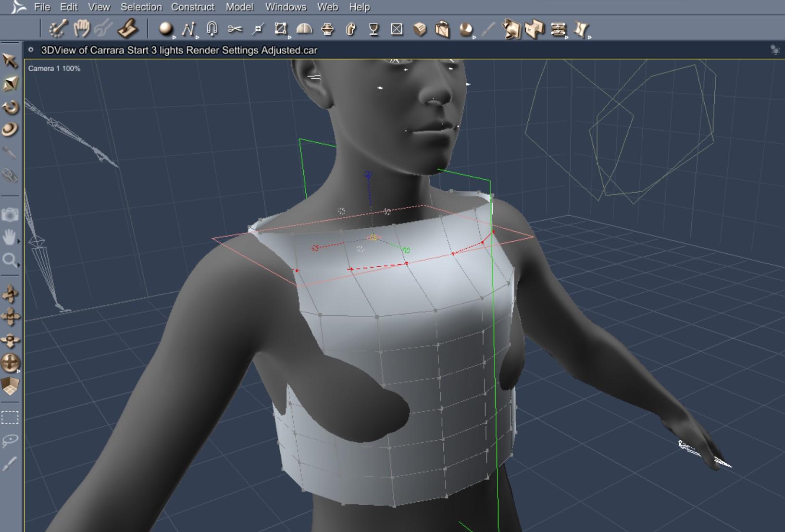785x532 pixels.
Task: Select the goblet-shaped toolbar icon
Action: (x=374, y=29)
